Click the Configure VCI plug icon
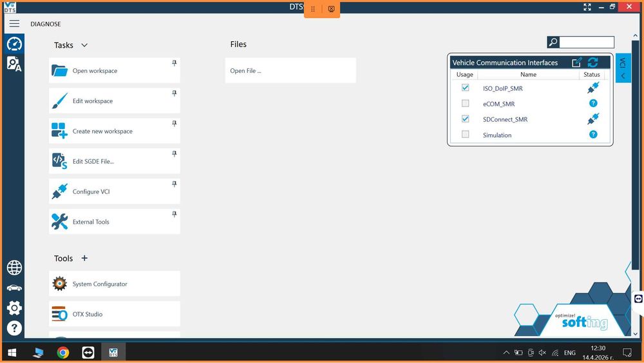Image resolution: width=644 pixels, height=363 pixels. [x=59, y=191]
